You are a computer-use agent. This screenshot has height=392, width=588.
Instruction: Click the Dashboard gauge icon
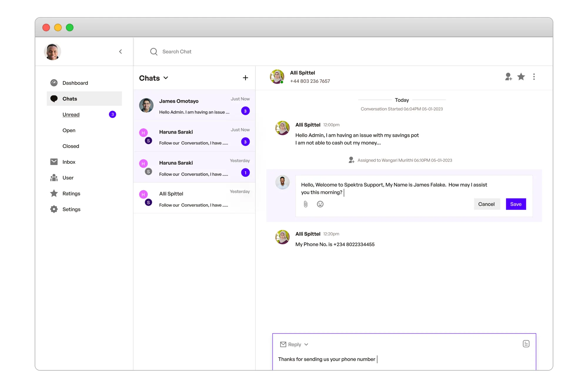point(54,83)
